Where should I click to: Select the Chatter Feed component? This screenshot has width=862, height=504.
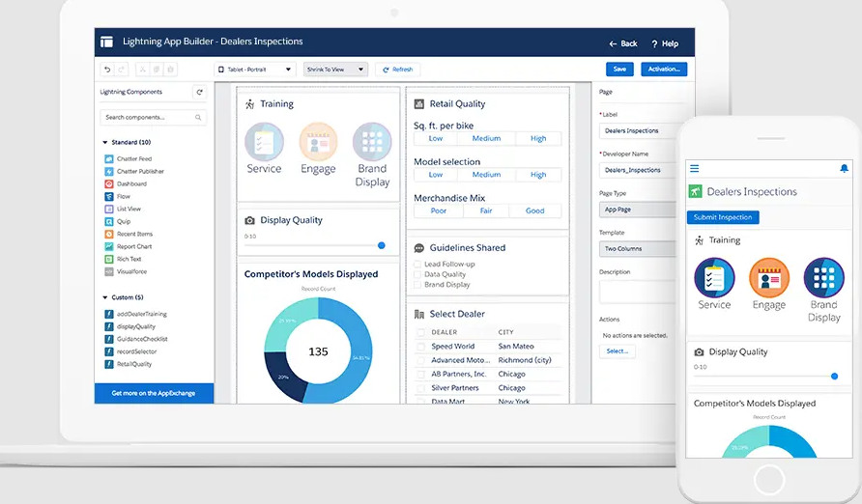click(x=129, y=158)
